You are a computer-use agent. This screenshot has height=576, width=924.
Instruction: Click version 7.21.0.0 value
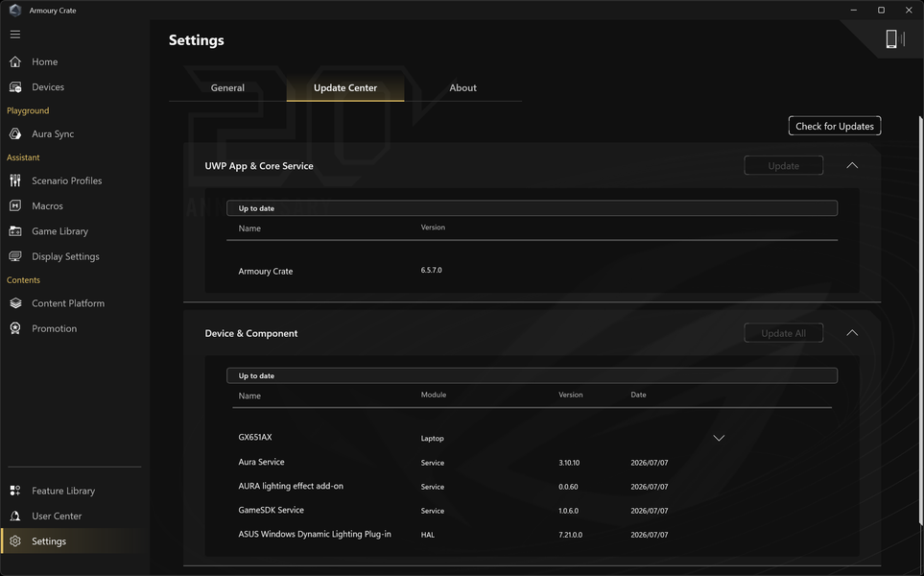click(571, 535)
